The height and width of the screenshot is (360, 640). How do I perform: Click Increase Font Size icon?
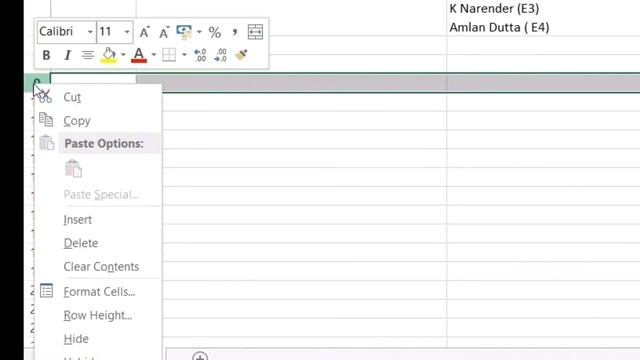pyautogui.click(x=144, y=32)
